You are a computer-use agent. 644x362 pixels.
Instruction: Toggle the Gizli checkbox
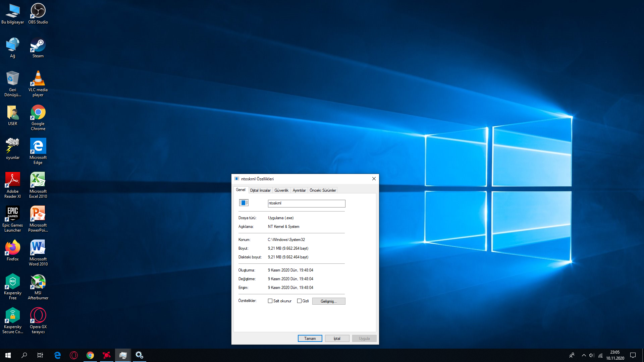(x=299, y=301)
